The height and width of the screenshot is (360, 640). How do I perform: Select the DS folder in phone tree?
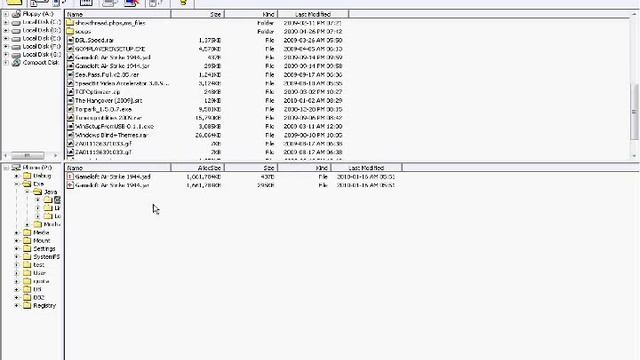37,289
